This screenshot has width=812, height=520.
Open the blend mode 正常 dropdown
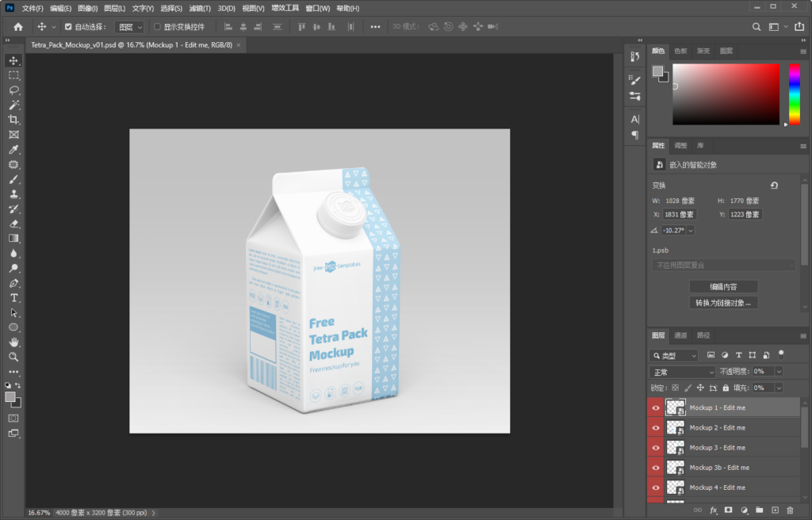pyautogui.click(x=682, y=372)
